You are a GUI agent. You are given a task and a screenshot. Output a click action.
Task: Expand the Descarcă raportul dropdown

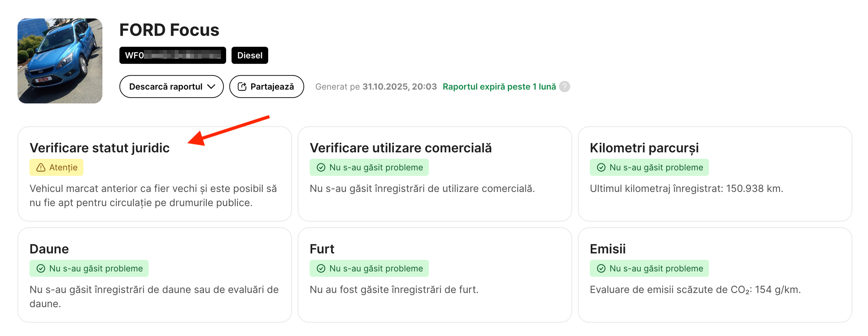[x=171, y=86]
